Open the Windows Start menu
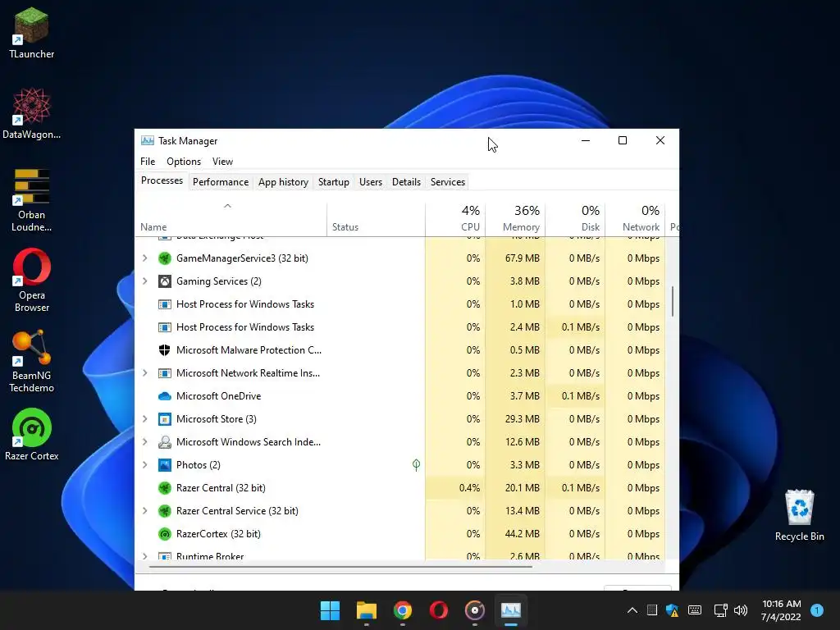The height and width of the screenshot is (630, 840). tap(330, 610)
